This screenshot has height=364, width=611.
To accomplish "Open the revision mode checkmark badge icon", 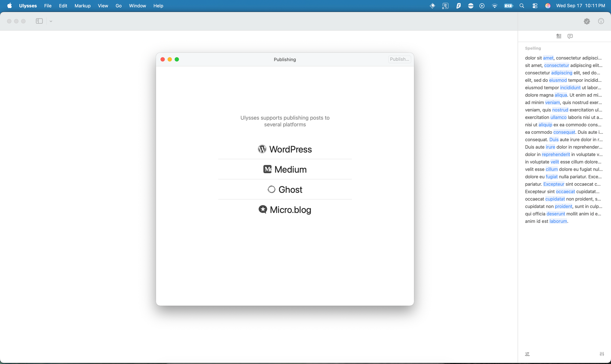I will coord(587,21).
